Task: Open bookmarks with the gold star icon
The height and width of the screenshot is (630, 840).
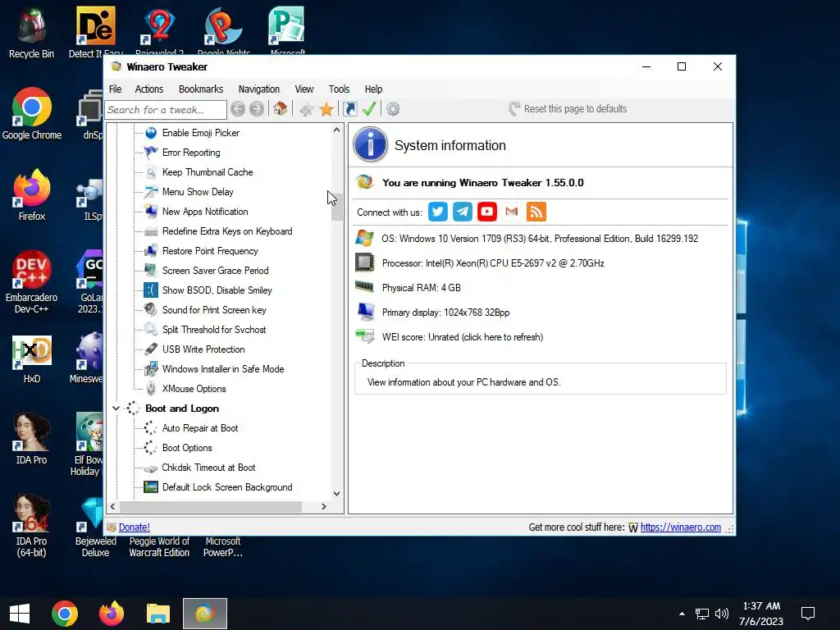Action: [326, 109]
